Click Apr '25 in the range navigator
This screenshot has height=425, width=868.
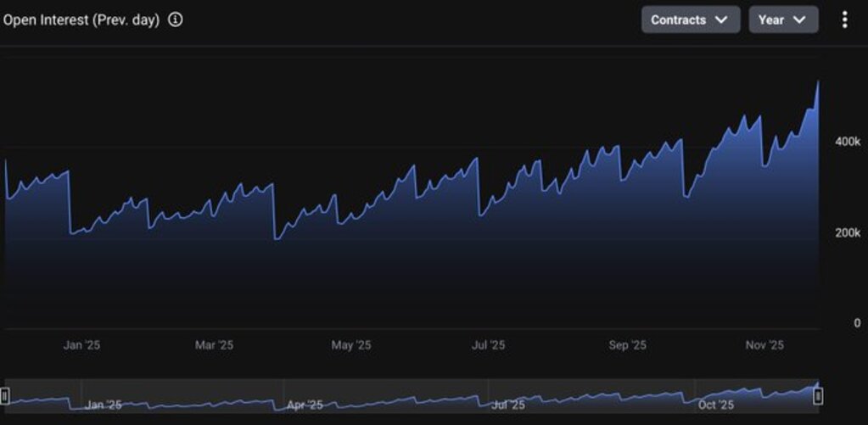[x=305, y=405]
